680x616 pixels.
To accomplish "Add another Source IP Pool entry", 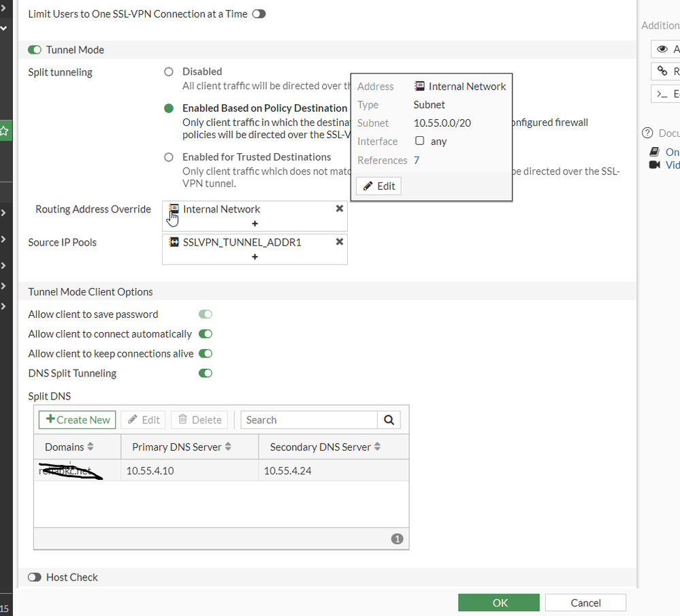I will click(255, 257).
